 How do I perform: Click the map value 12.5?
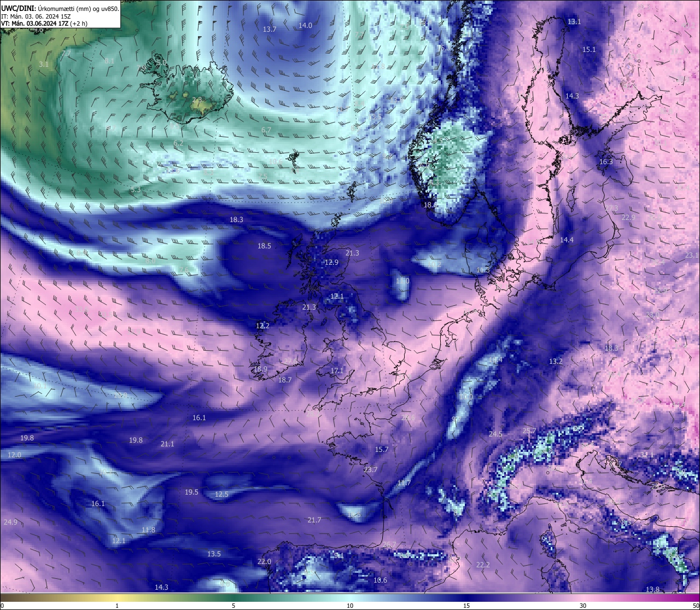click(x=221, y=494)
